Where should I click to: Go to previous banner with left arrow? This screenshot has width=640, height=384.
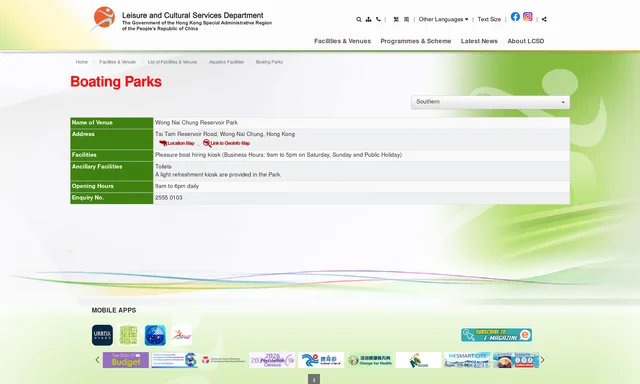pos(97,360)
